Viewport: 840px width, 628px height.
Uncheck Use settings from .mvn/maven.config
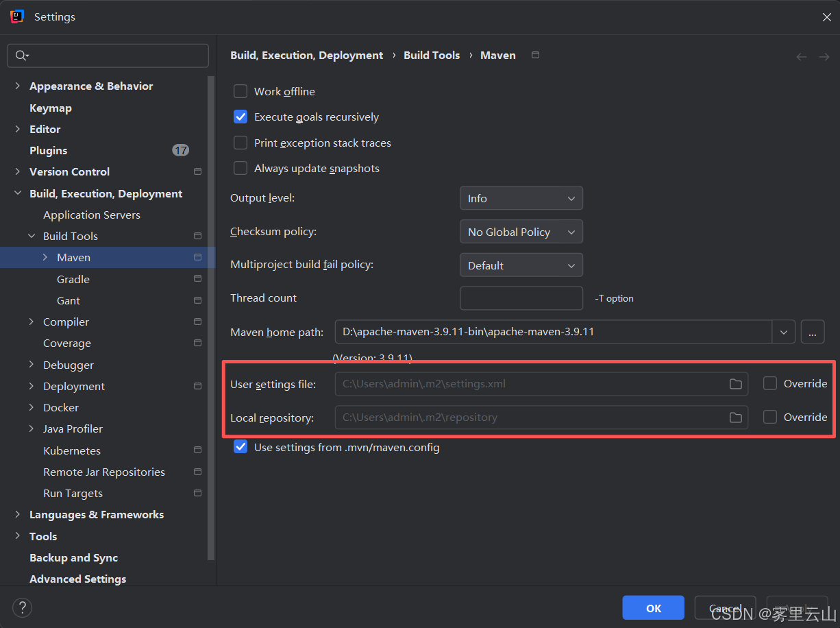[240, 447]
